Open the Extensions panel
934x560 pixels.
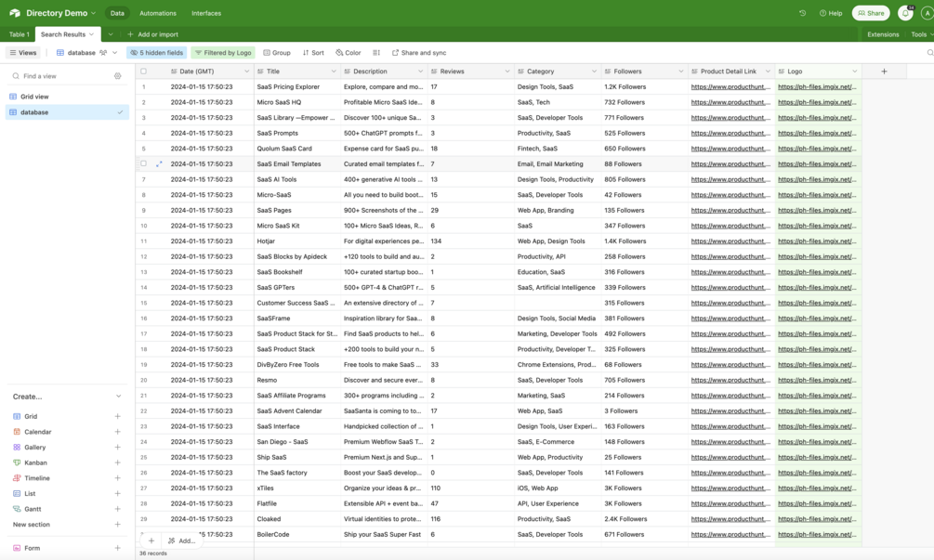[883, 34]
